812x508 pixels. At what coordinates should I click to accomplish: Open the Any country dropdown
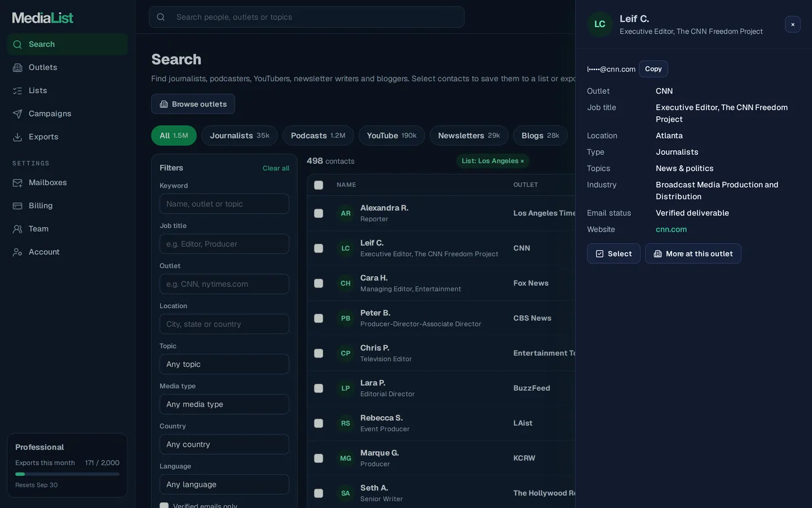tap(224, 444)
